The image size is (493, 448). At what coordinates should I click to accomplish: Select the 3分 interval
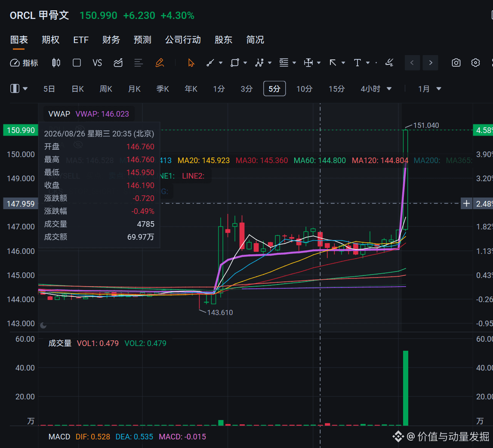pos(246,89)
